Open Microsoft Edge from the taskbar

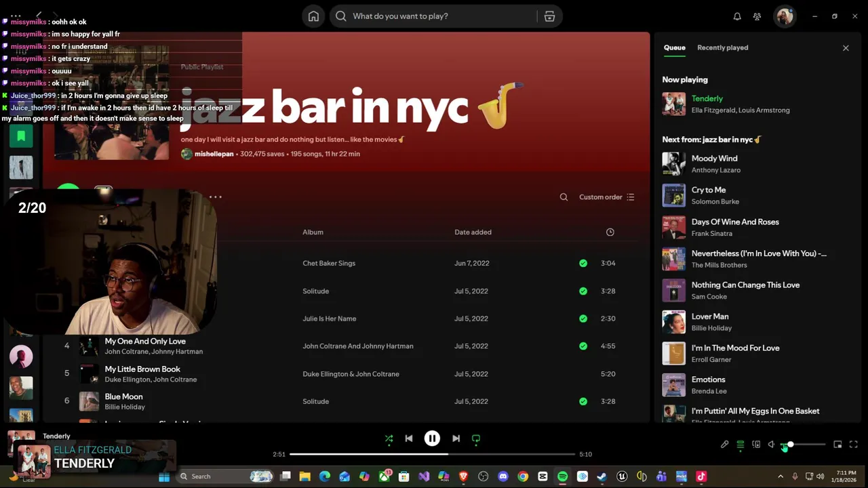325,476
